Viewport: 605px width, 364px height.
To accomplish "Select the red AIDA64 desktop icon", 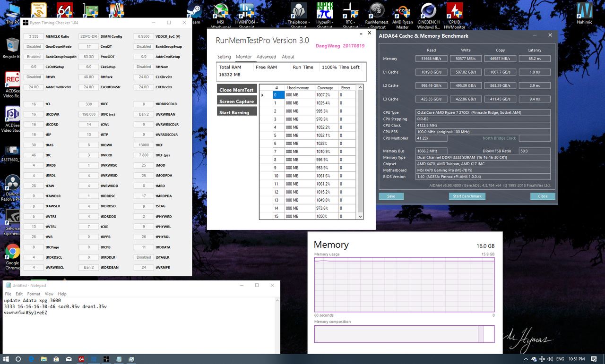I will click(65, 10).
